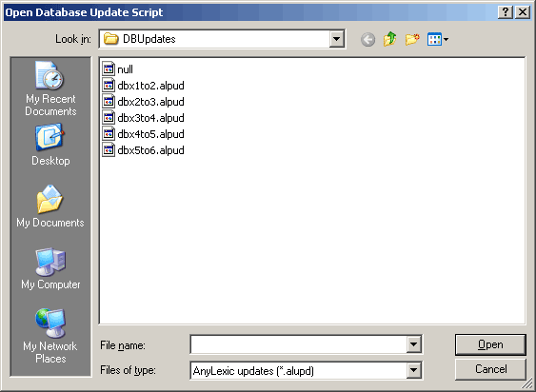Click the back navigation arrow
Image resolution: width=536 pixels, height=392 pixels.
(367, 40)
